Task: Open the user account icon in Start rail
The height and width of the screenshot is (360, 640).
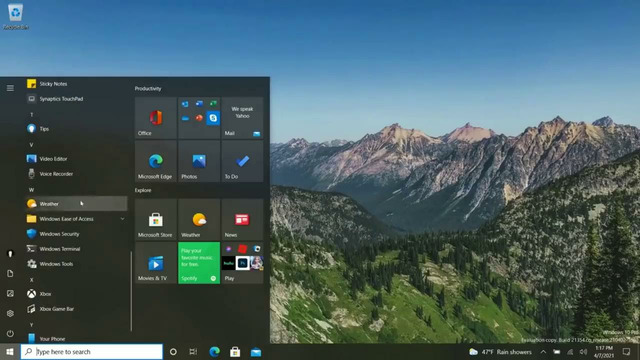Action: (10, 253)
